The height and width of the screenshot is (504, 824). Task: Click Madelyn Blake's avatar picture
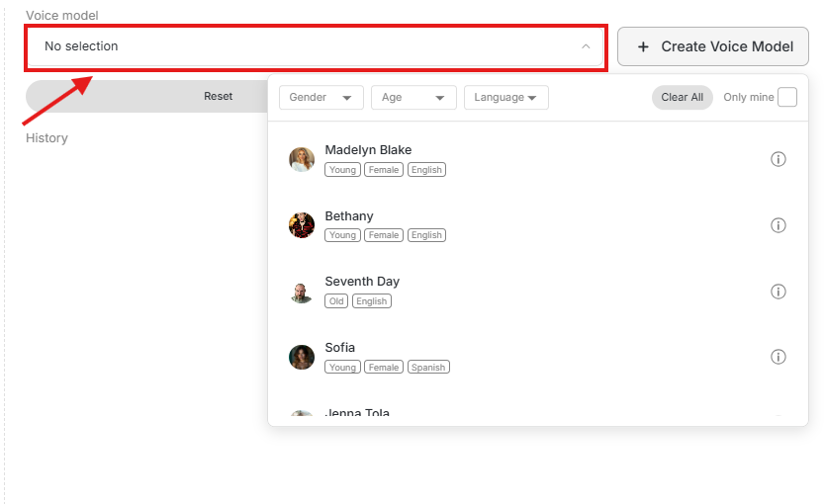[x=302, y=159]
